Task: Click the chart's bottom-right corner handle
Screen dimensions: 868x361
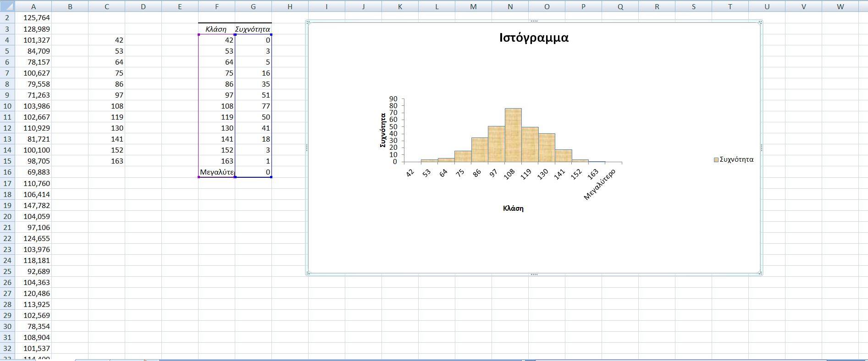Action: [761, 273]
